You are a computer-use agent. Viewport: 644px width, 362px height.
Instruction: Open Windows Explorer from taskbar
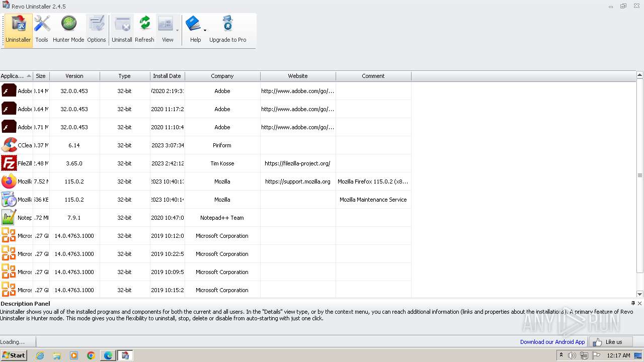(57, 355)
